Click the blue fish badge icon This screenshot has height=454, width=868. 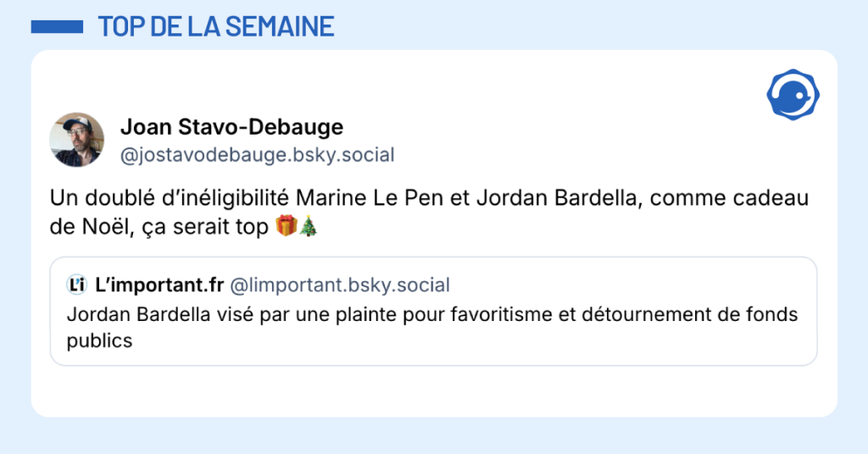(x=793, y=95)
